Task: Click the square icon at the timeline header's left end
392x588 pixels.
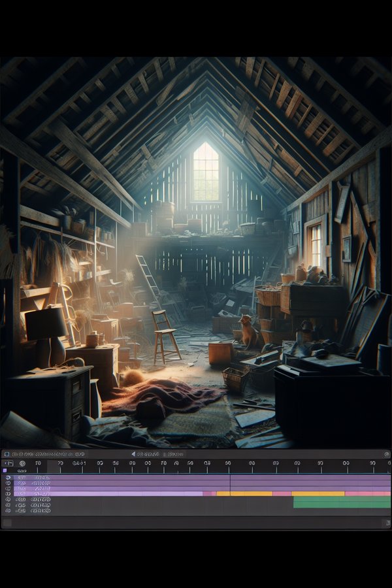Action: (x=7, y=454)
